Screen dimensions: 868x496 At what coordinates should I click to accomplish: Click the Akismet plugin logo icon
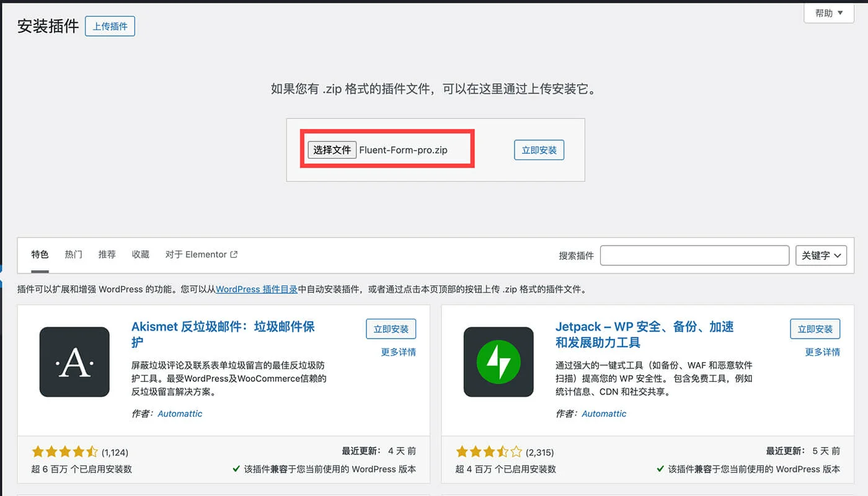[74, 362]
